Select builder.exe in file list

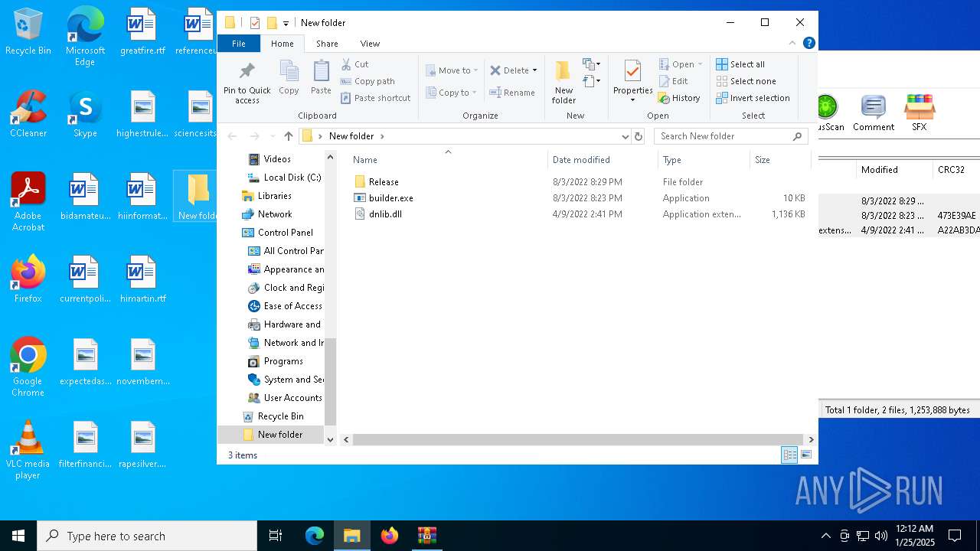580,198
